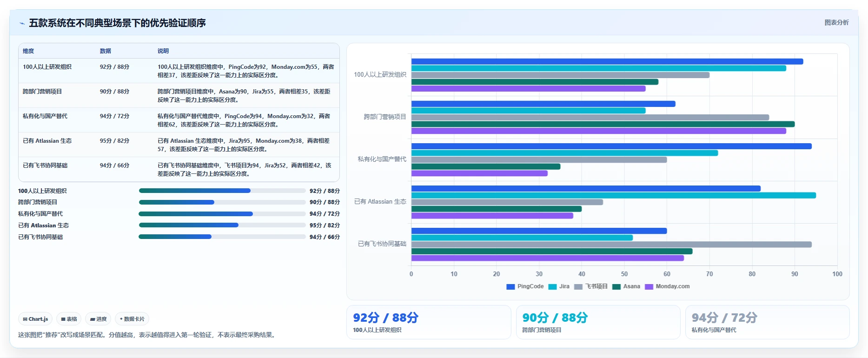Select the 进度 tag chip
Screen dimensions: 868x358
click(x=98, y=319)
